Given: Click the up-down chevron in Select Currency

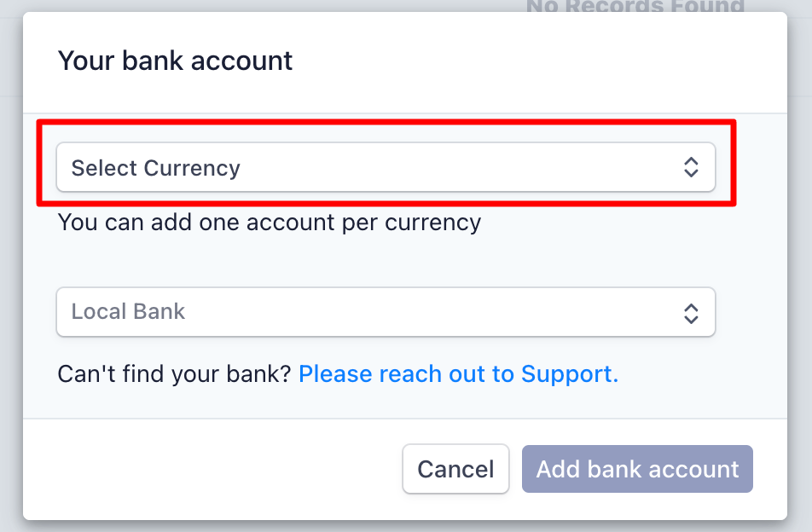Looking at the screenshot, I should (691, 167).
